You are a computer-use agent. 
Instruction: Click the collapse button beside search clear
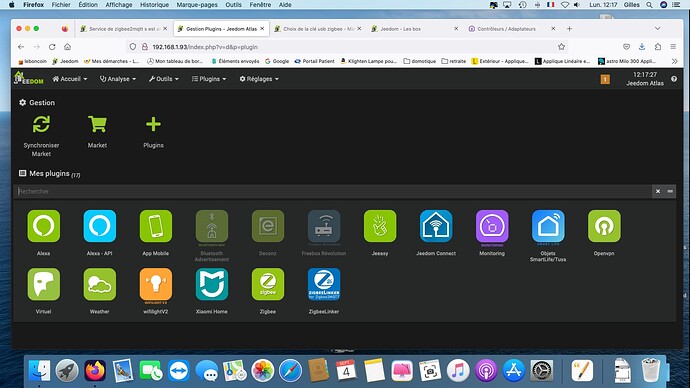[x=670, y=191]
